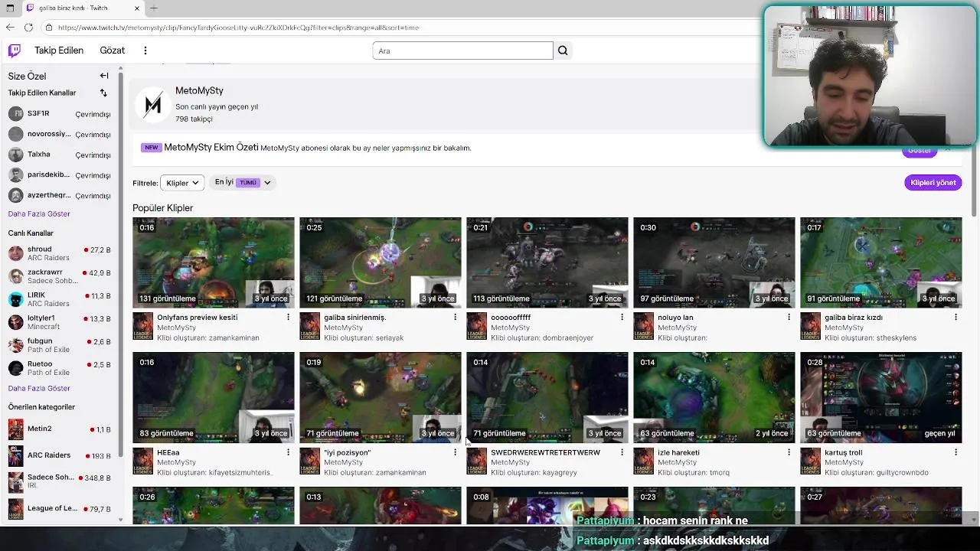
Task: Open the LIRIK live channel
Action: pyautogui.click(x=60, y=299)
